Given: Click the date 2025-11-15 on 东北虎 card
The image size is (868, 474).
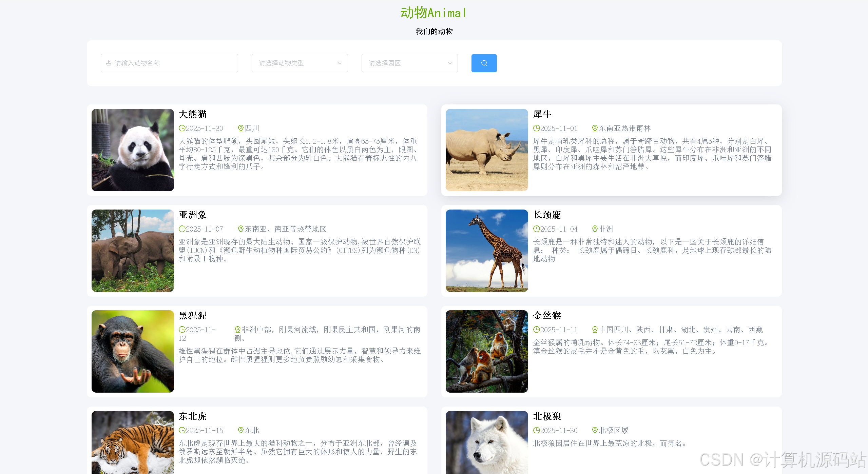Looking at the screenshot, I should click(205, 431).
